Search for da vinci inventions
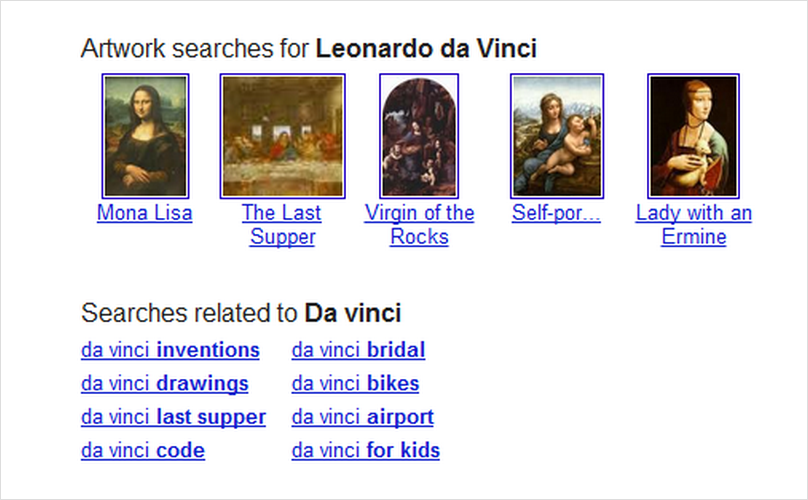This screenshot has width=808, height=500. point(170,350)
